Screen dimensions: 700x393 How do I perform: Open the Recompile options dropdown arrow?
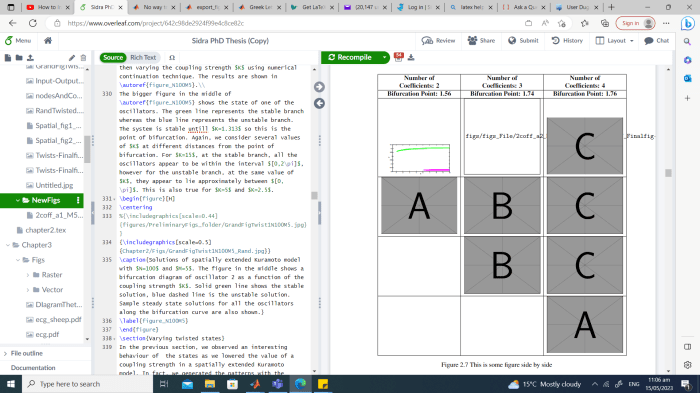point(384,57)
